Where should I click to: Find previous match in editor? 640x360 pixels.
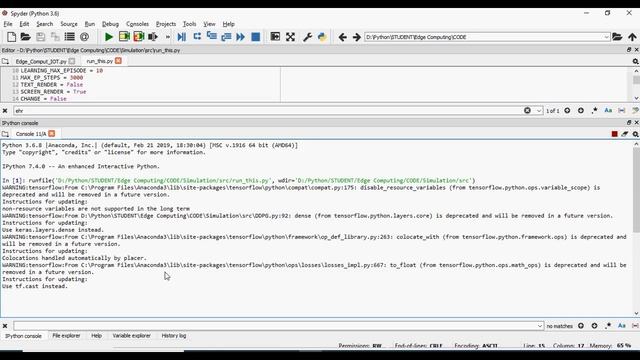click(x=567, y=111)
